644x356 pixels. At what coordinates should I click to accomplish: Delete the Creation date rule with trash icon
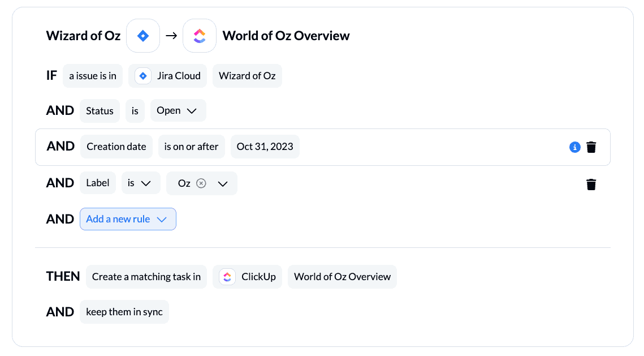pyautogui.click(x=591, y=147)
